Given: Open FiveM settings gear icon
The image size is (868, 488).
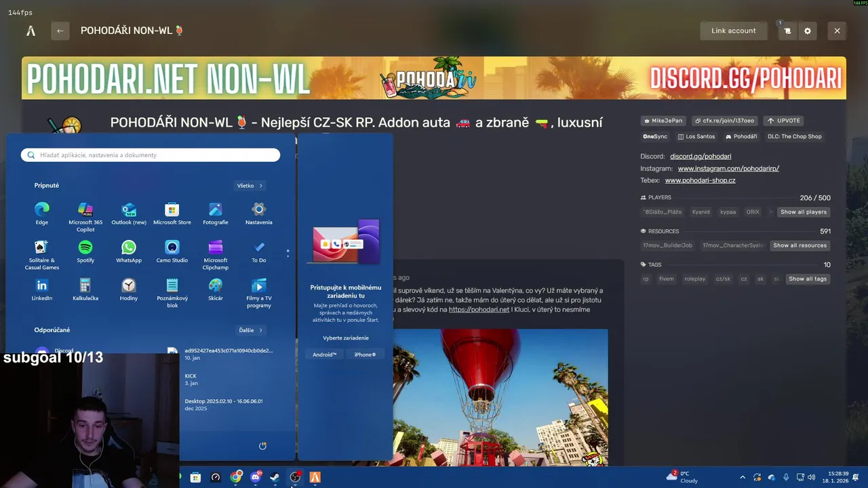Looking at the screenshot, I should [807, 30].
